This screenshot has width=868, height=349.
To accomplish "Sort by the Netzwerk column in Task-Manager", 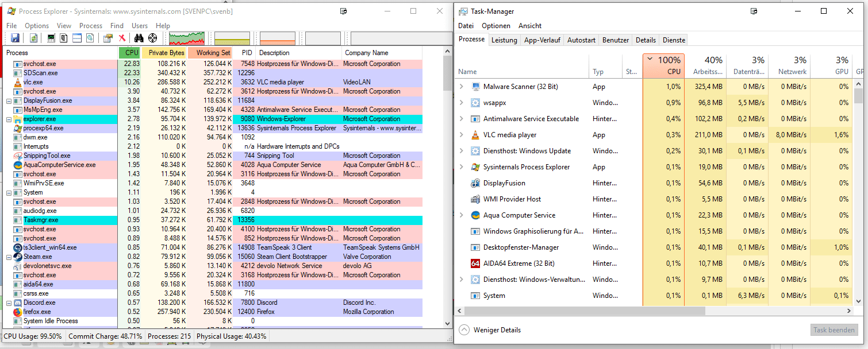I will 789,66.
